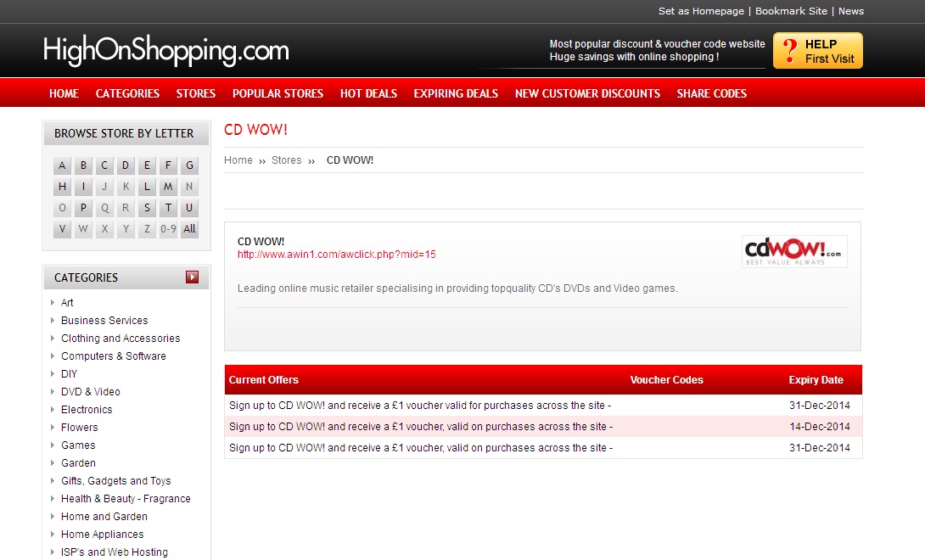Open the News link at top
Viewport: 925px width, 560px height.
(850, 11)
